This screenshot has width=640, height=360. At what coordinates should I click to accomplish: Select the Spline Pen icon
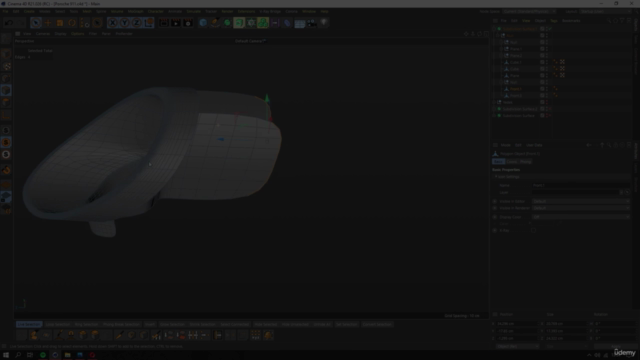pos(215,23)
